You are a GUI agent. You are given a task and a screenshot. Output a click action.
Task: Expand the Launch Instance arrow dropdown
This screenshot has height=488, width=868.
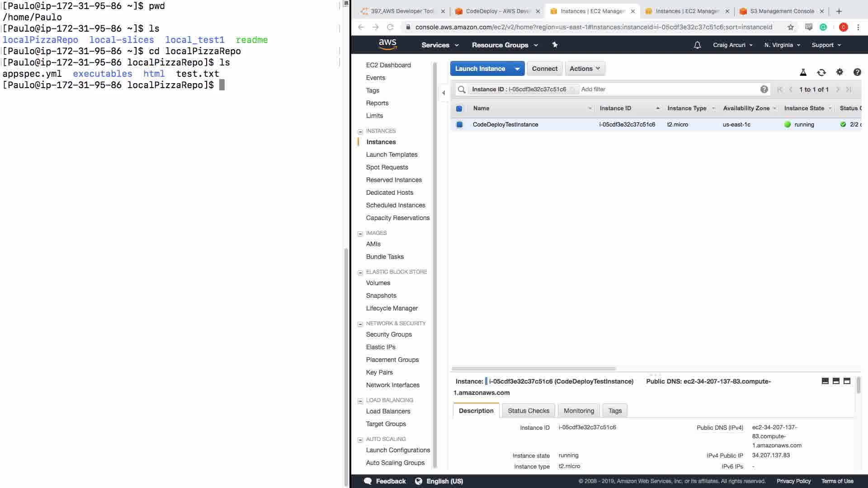517,69
